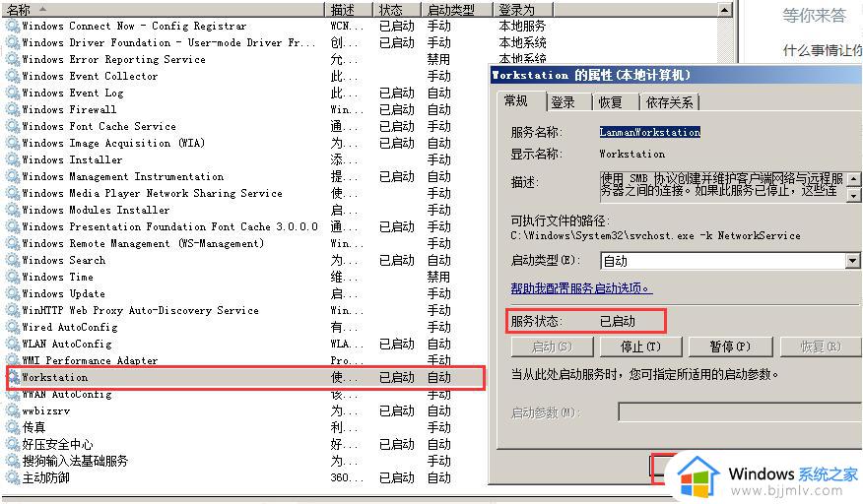Click the 等你来答 heading in background page
Image resolution: width=863 pixels, height=504 pixels.
(x=814, y=16)
